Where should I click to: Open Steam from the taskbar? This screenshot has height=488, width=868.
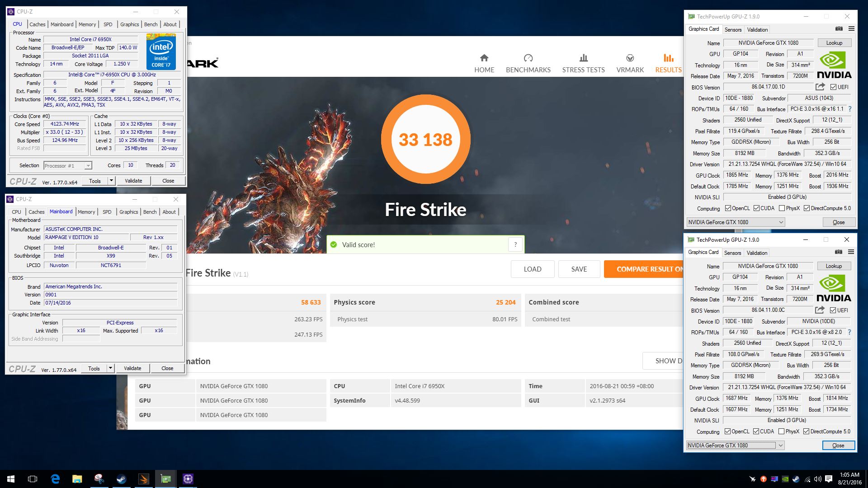(122, 479)
